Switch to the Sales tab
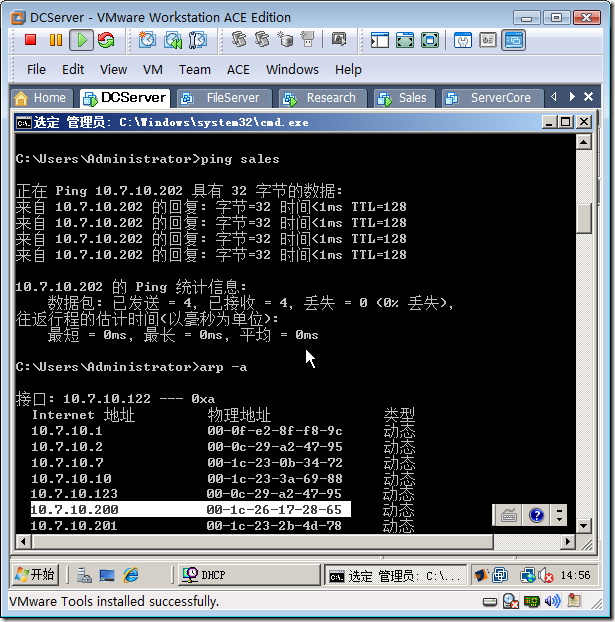 (x=405, y=98)
